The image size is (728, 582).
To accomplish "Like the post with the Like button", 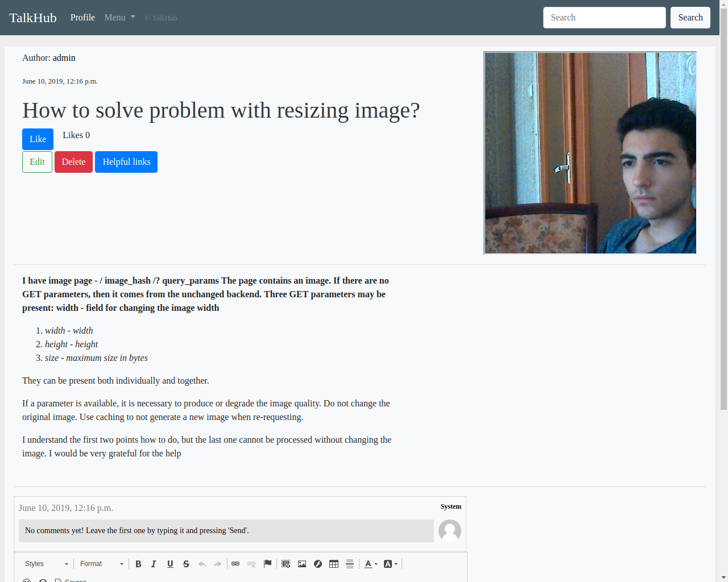I will (x=38, y=139).
